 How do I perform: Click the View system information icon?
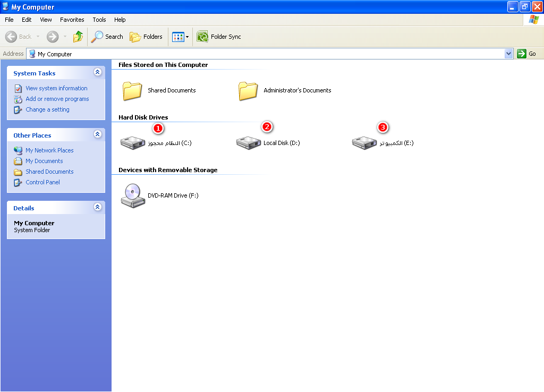(18, 89)
